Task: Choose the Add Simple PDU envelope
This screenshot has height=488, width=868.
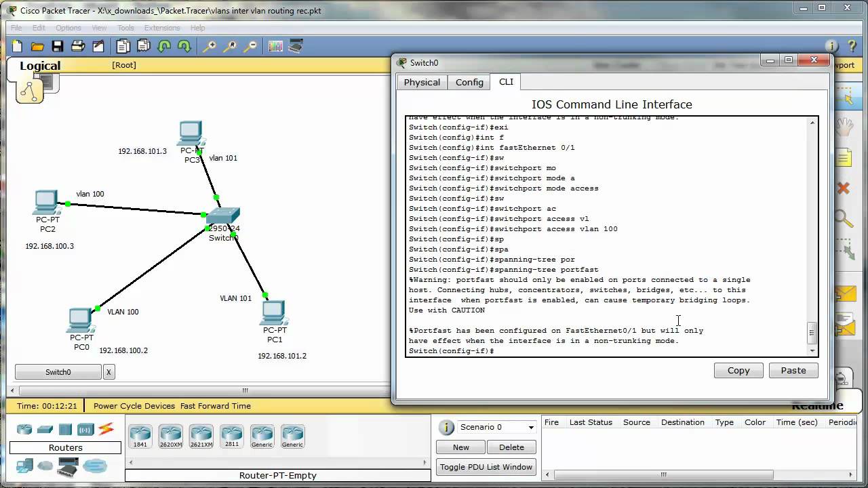Action: 845,294
